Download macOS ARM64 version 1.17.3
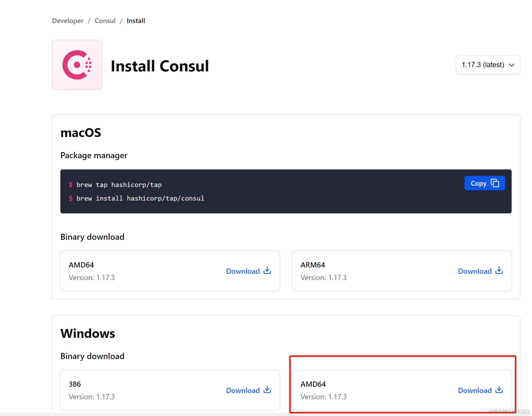The image size is (532, 416). click(475, 271)
